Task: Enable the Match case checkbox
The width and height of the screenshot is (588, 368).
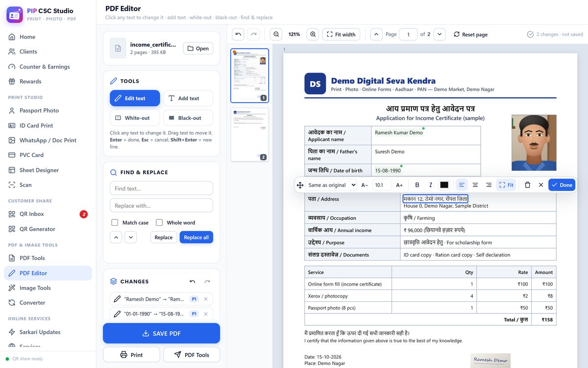Action: click(115, 222)
